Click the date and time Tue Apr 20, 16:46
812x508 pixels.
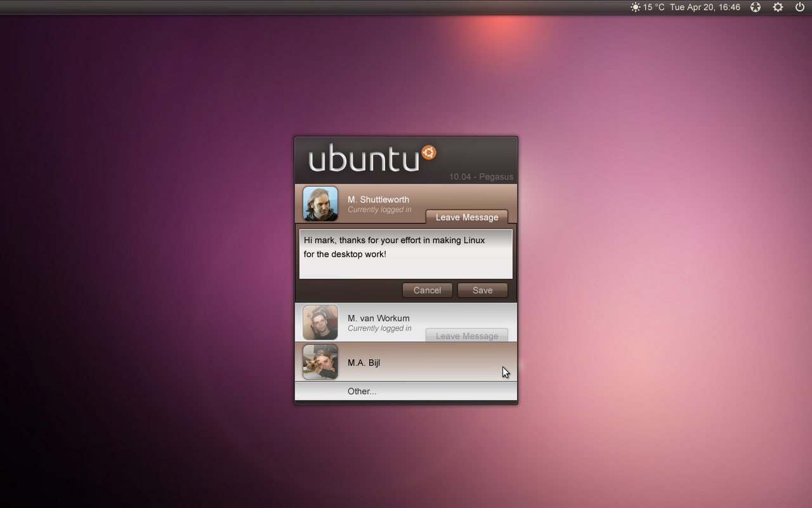705,8
